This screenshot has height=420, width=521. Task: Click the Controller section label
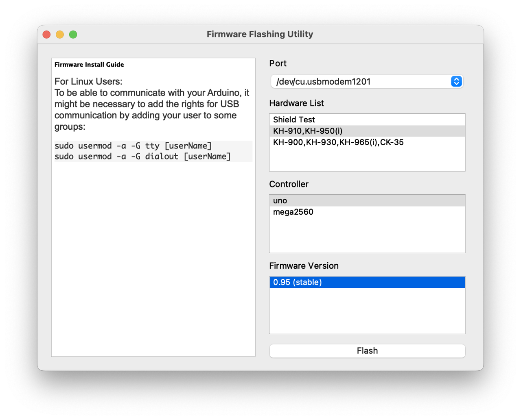(x=289, y=184)
